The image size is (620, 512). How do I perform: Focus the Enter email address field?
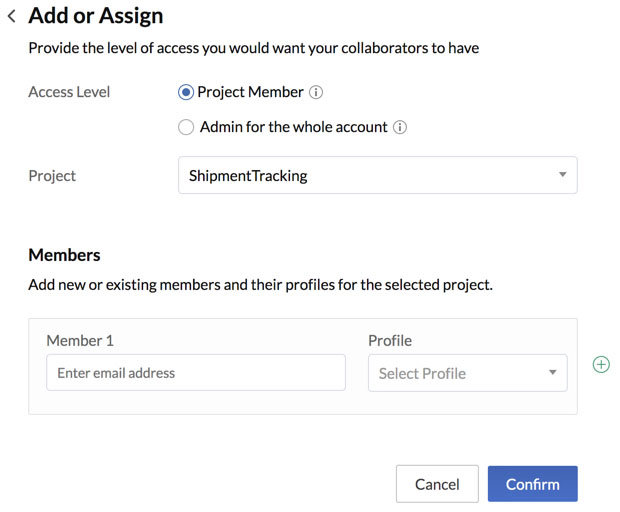click(x=196, y=372)
